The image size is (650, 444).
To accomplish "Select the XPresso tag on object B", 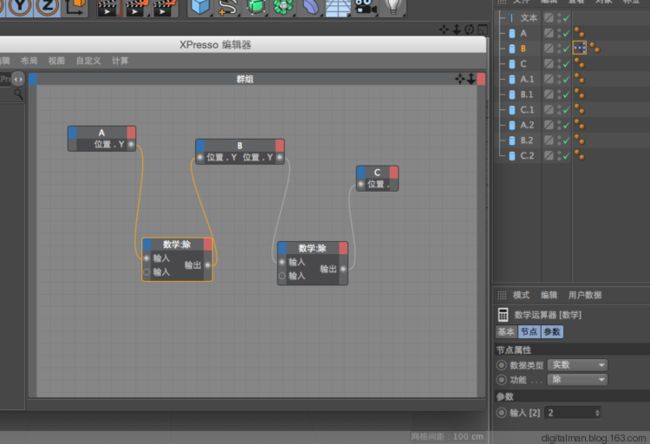I will (x=580, y=48).
